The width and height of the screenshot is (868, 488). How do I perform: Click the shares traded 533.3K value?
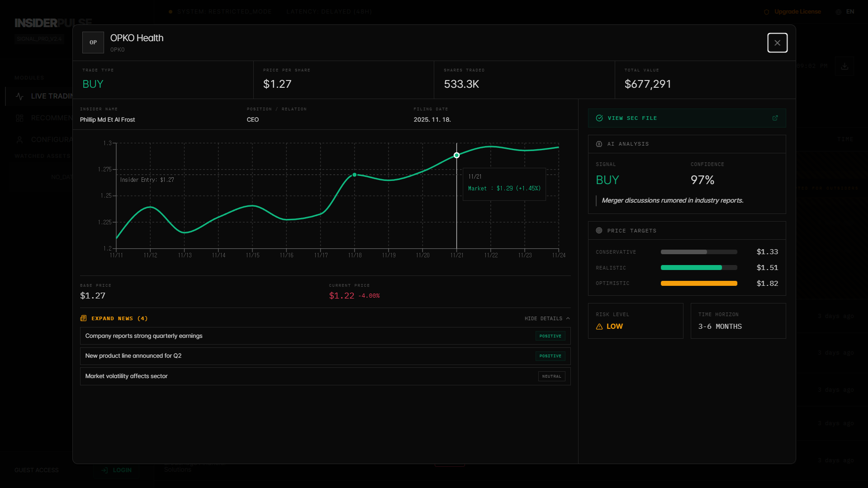(x=461, y=84)
